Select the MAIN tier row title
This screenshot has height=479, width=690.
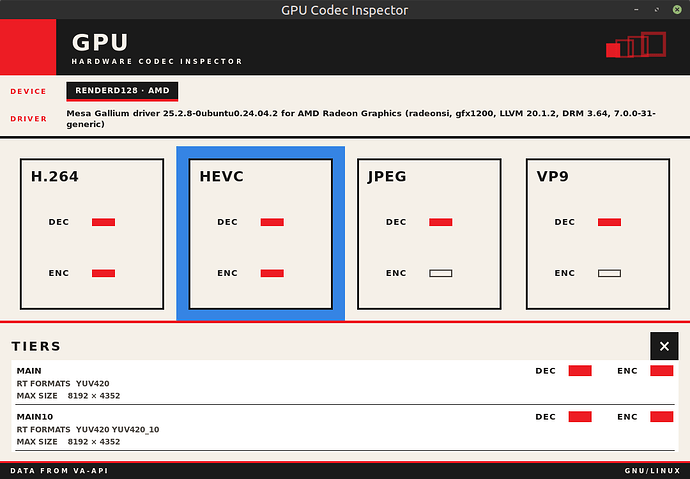pos(29,371)
